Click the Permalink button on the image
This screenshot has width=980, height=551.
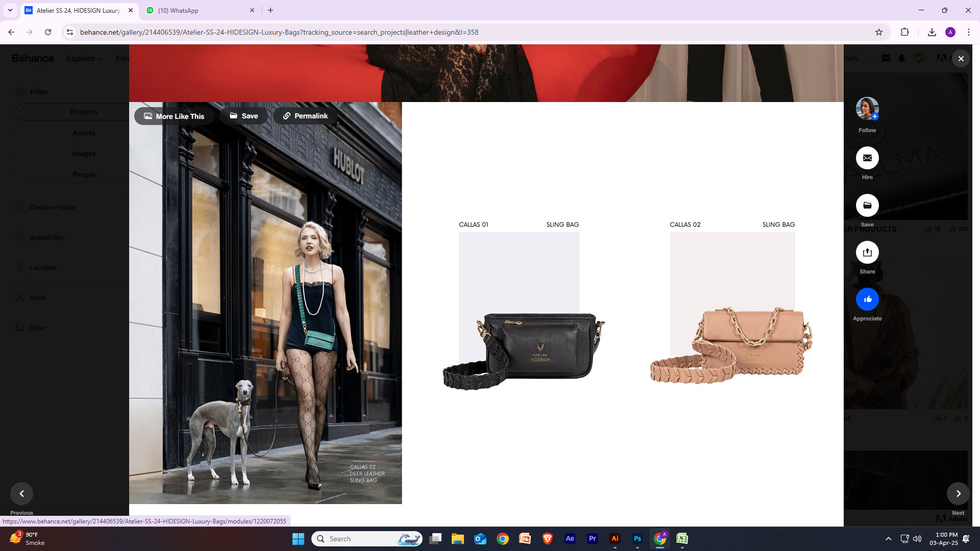pyautogui.click(x=305, y=116)
